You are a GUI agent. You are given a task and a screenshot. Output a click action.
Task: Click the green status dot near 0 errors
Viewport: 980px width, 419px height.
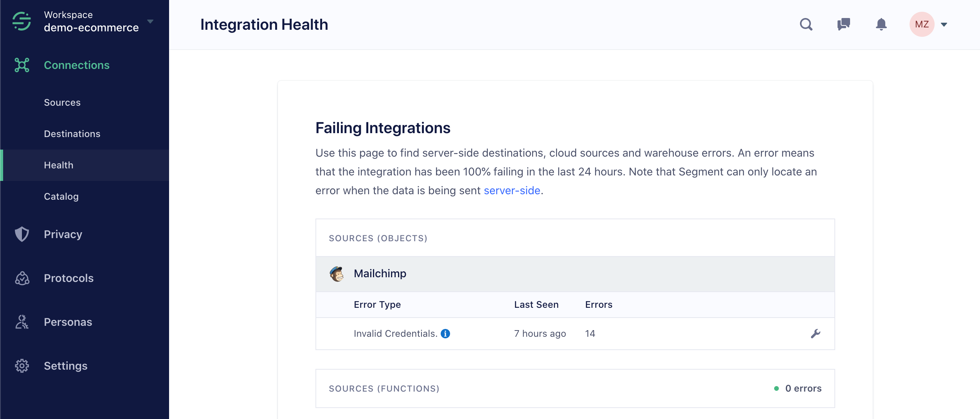pos(776,388)
